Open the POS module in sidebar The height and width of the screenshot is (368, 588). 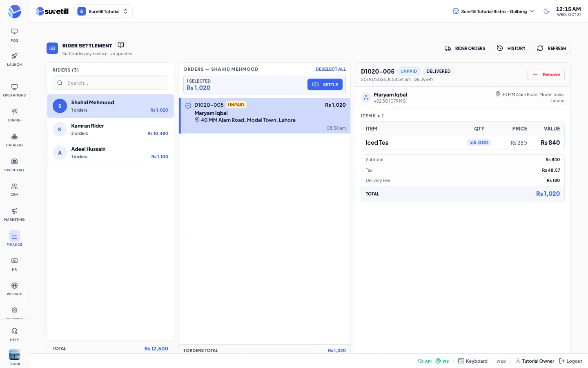tap(14, 35)
